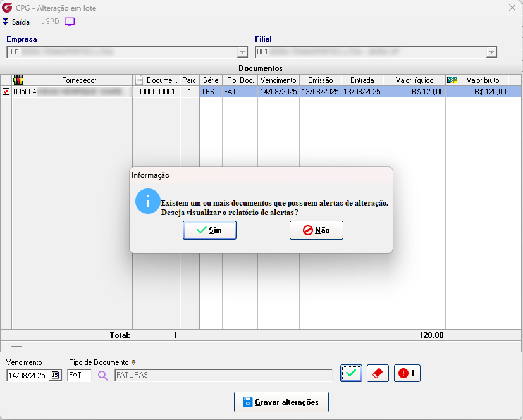The width and height of the screenshot is (523, 420).
Task: Click the purple monitor icon beside LGPD
Action: [70, 22]
